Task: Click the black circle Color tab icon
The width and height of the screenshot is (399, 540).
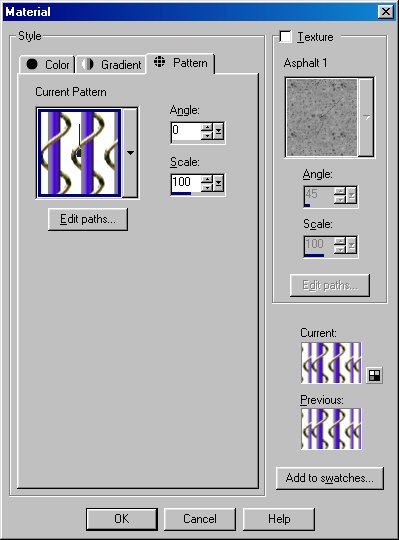Action: point(32,64)
